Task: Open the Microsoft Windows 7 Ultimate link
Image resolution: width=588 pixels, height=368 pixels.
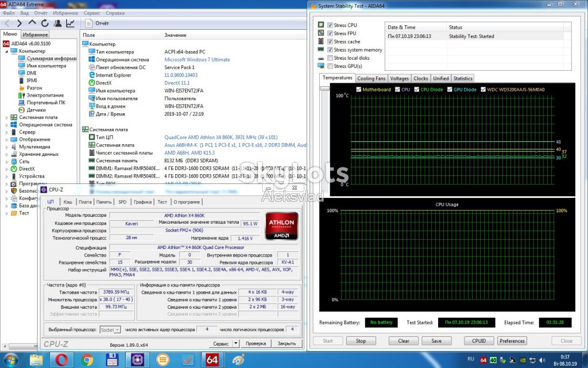Action: pyautogui.click(x=198, y=60)
